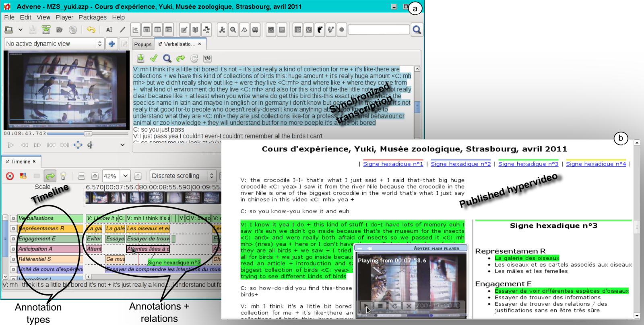Click the select video file folder icon

(x=59, y=30)
